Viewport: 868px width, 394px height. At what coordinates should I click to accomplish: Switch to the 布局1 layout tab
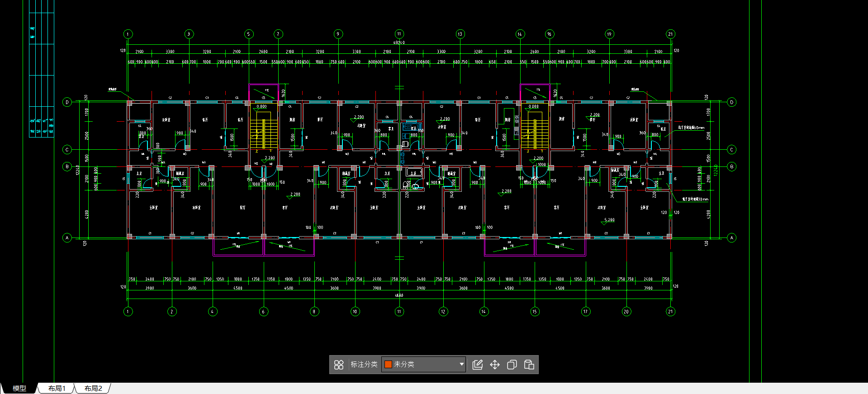point(57,389)
